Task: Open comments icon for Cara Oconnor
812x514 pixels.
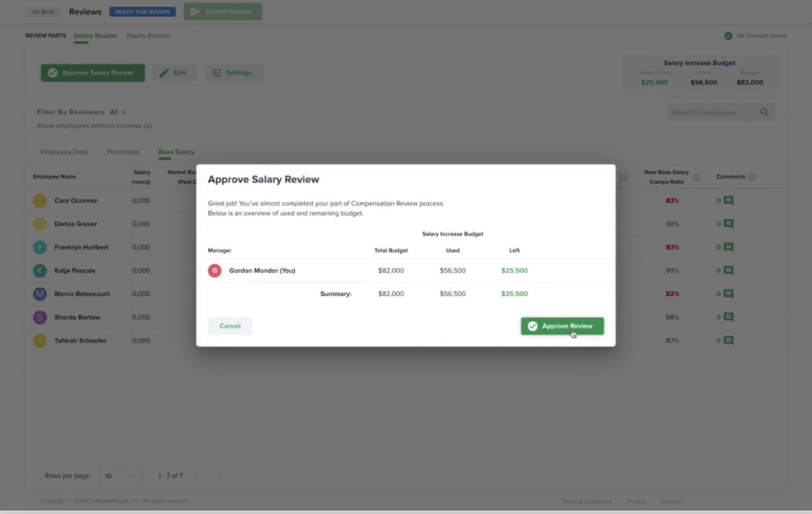Action: point(728,201)
